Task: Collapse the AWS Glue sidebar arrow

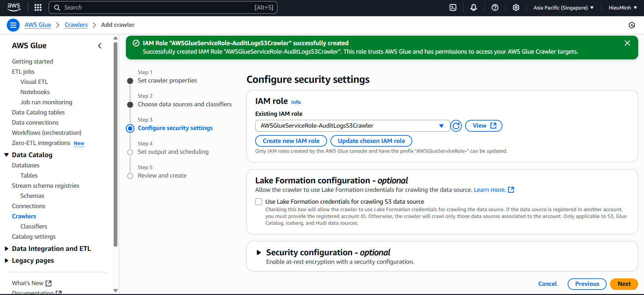Action: coord(100,46)
